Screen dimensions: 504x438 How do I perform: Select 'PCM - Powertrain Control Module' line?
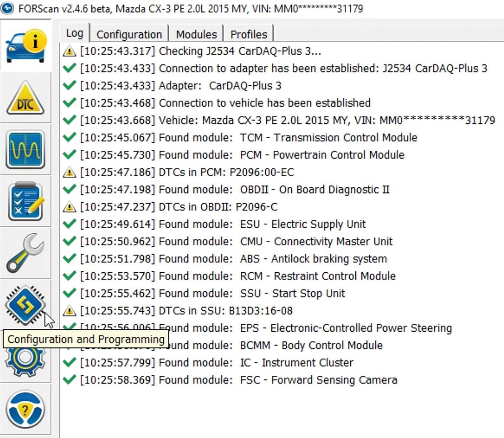(242, 155)
